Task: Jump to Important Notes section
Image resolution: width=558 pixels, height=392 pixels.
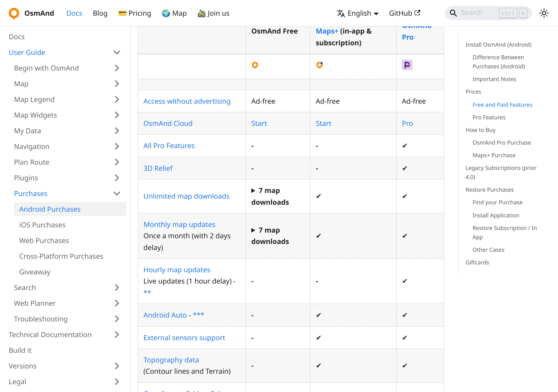Action: tap(494, 79)
